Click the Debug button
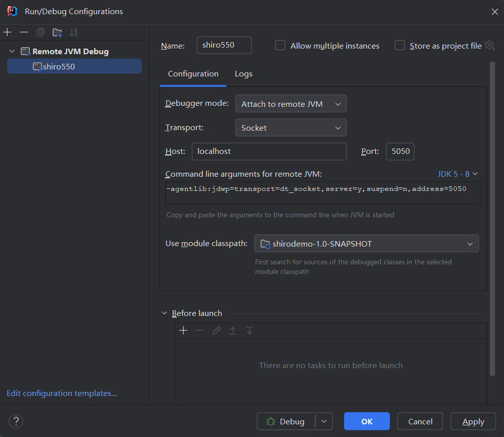 [x=286, y=421]
